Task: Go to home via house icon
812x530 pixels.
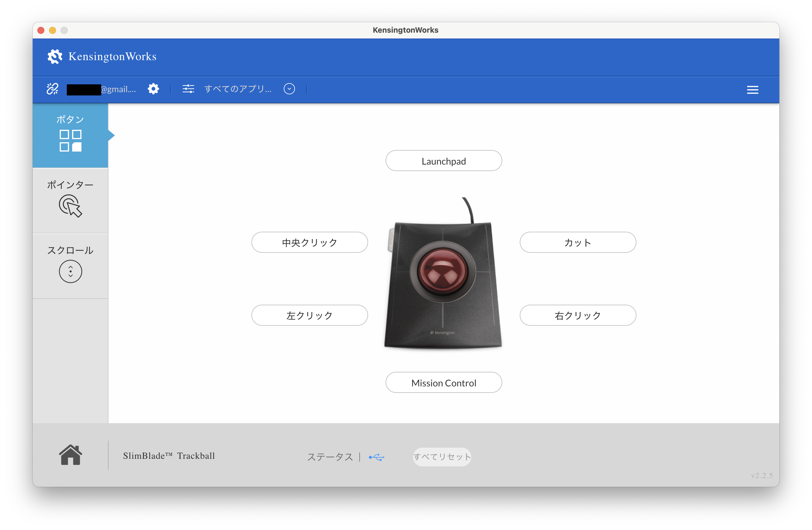Action: [x=71, y=455]
